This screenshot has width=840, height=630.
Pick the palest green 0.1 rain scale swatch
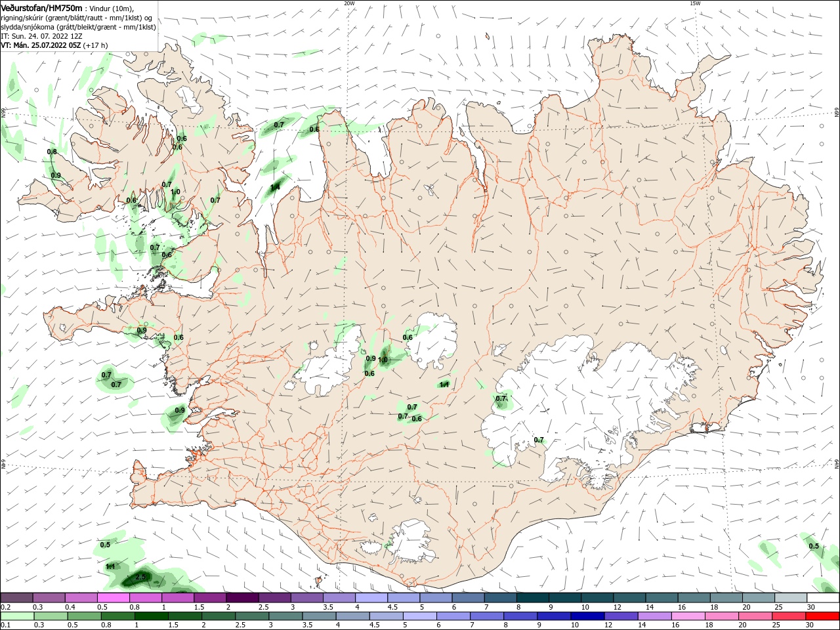click(x=17, y=616)
